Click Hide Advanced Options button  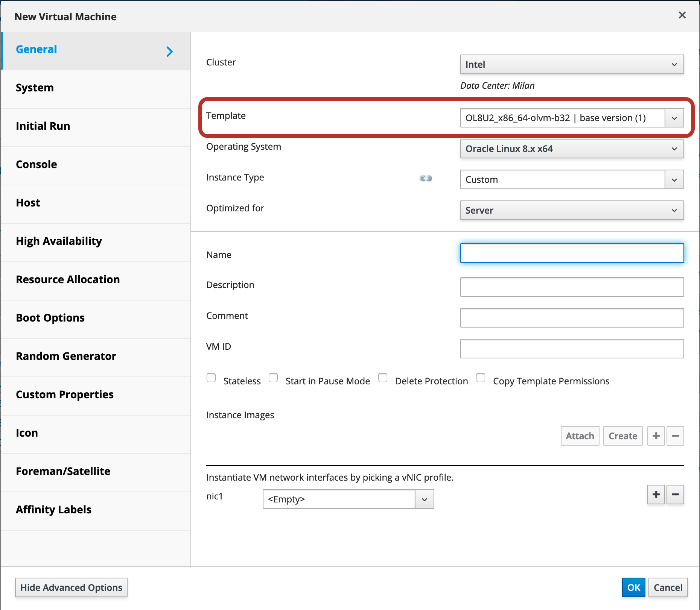click(71, 587)
